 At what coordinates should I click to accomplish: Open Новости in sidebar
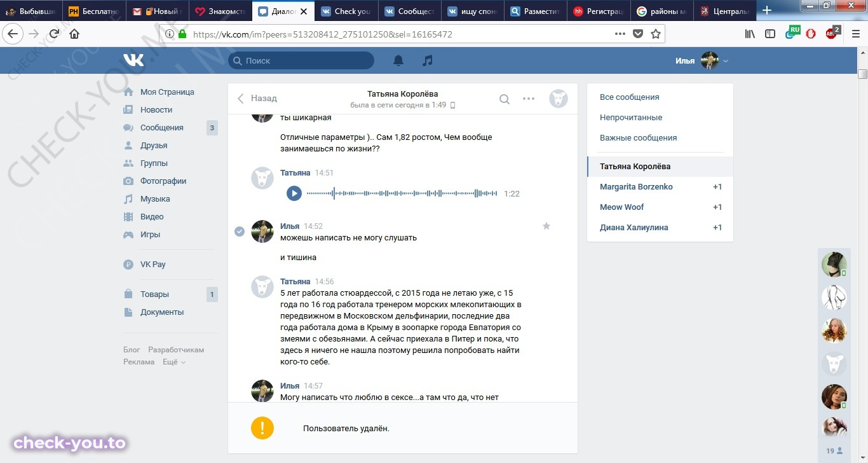pyautogui.click(x=156, y=110)
